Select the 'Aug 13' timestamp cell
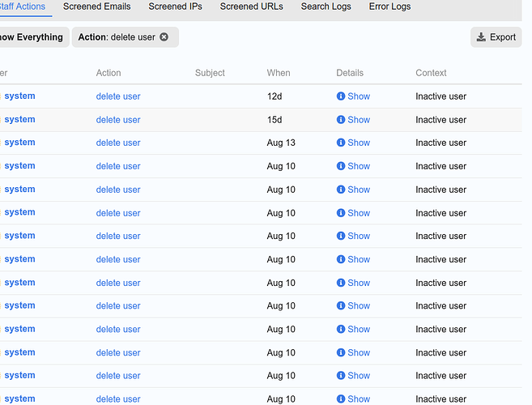Screen dimensions: 532x405 [281, 143]
